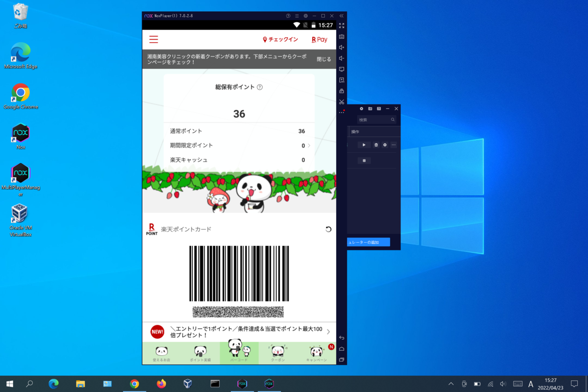The width and height of the screenshot is (588, 392).
Task: Open NoxPlayer system settings gear
Action: pos(306,16)
